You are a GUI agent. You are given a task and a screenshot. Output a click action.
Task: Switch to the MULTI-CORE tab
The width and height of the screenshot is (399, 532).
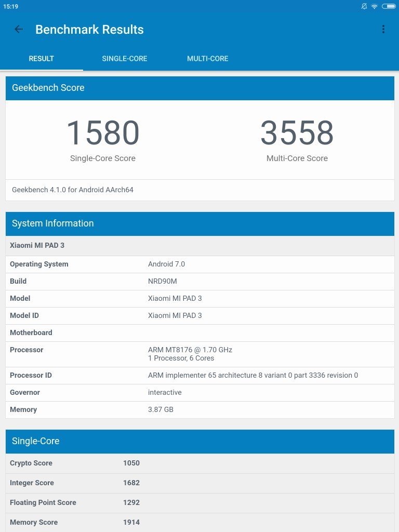coord(208,58)
